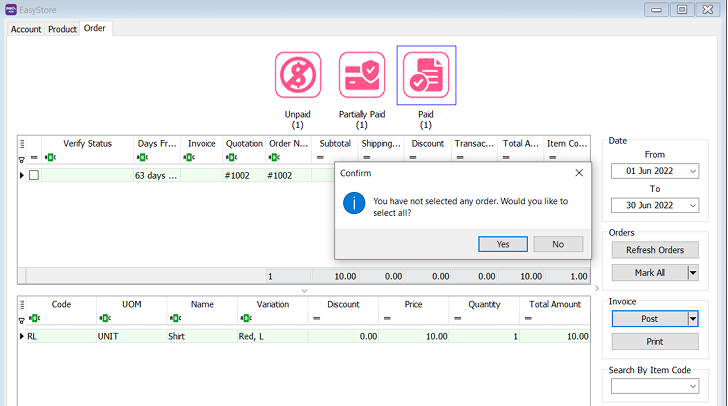Click the EasyStore app icon in title bar

(x=12, y=9)
